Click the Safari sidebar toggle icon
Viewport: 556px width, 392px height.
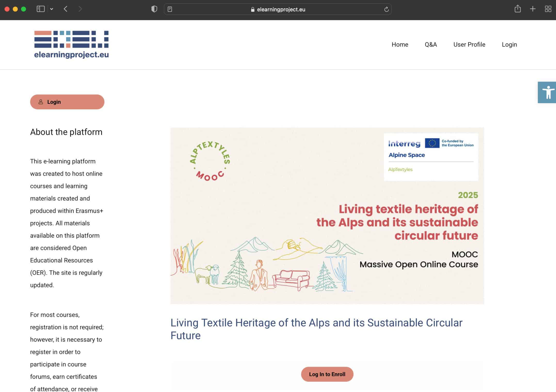click(x=41, y=9)
